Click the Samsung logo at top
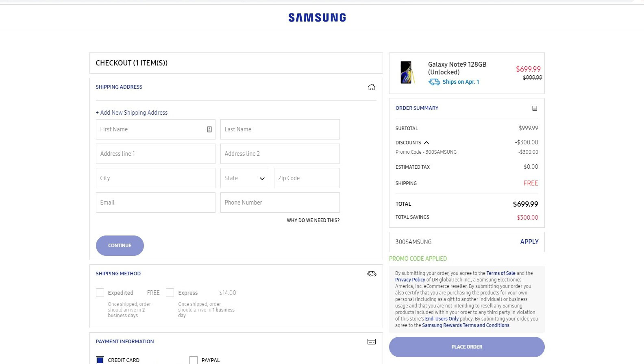Viewport: 644px width, 364px height. coord(317,18)
